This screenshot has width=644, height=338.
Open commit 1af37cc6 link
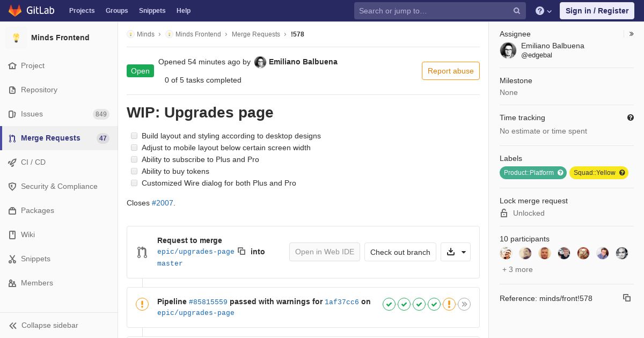[x=342, y=302]
